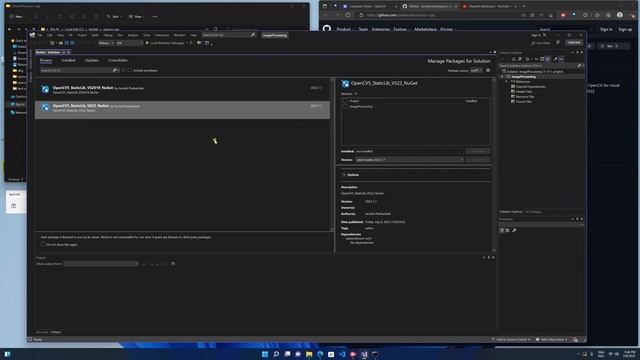Viewport: 640px width, 360px height.
Task: Select OpenCV5_StaticLib_VS2019_NuGet package row
Action: point(182,90)
